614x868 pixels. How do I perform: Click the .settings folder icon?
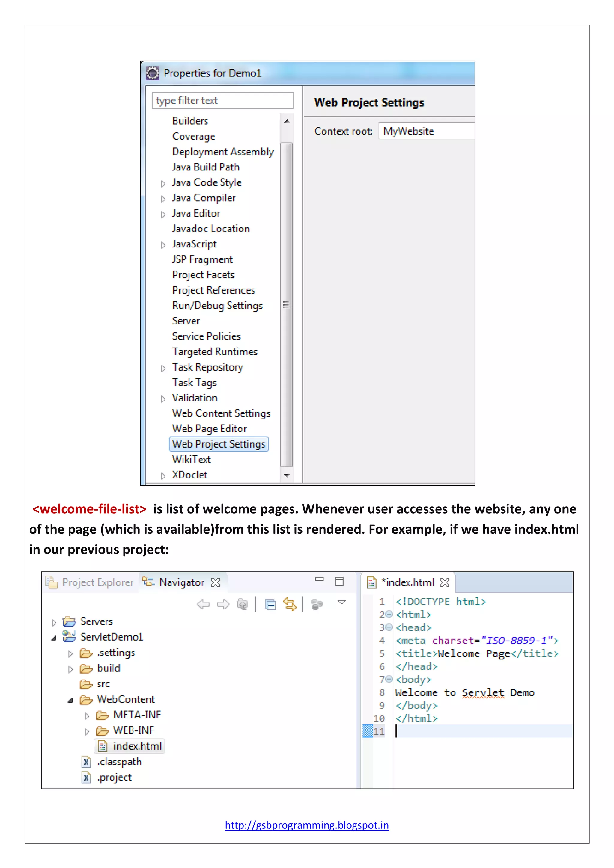86,653
